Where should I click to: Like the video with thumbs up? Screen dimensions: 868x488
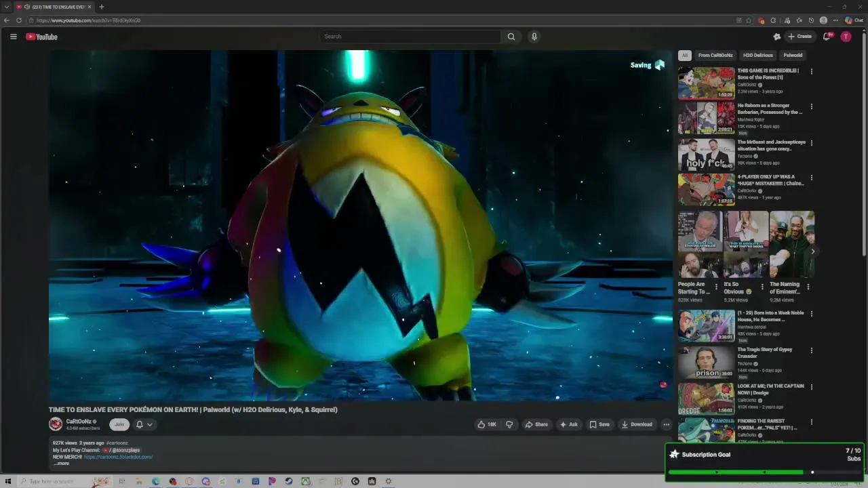tap(487, 424)
